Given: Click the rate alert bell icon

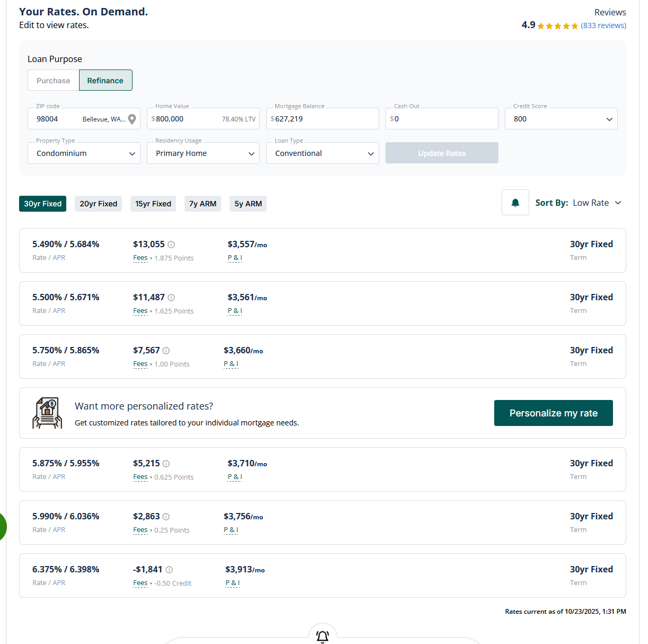Looking at the screenshot, I should tap(515, 203).
